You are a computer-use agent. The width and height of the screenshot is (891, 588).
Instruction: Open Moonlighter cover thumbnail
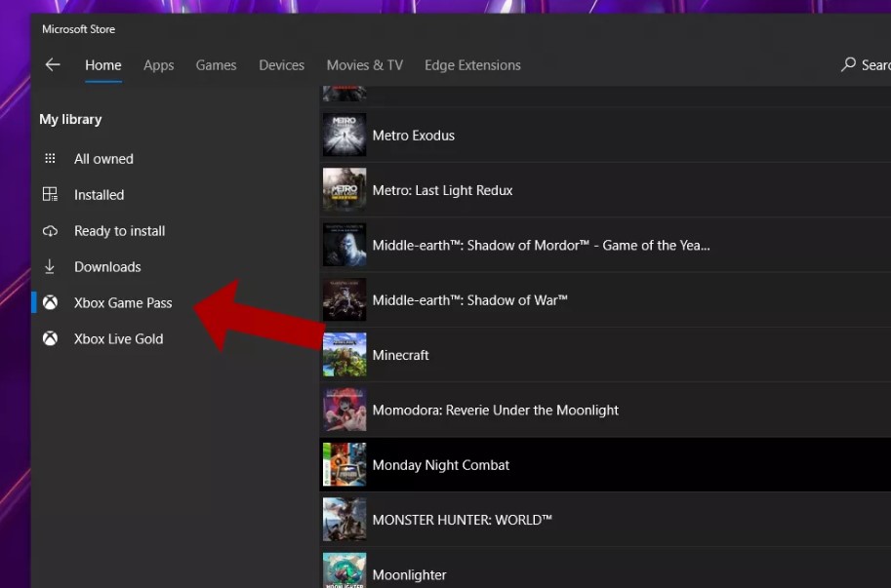344,570
